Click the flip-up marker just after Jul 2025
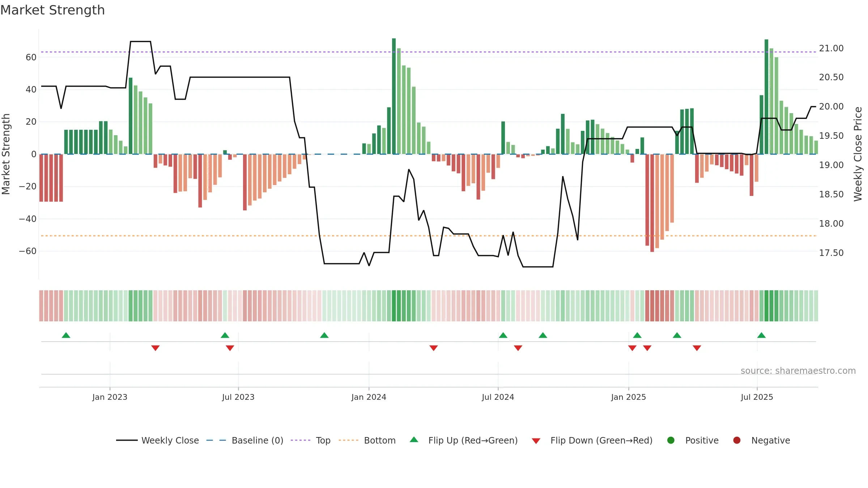 point(761,335)
